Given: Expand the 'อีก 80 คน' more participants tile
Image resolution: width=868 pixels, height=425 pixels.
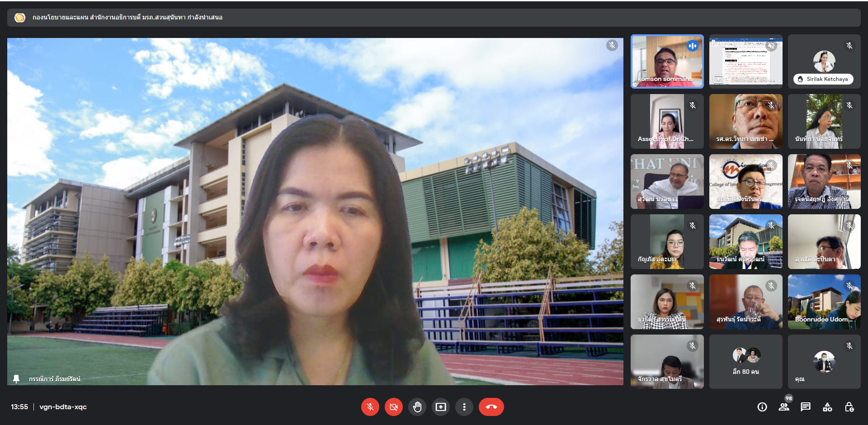Looking at the screenshot, I should click(x=745, y=362).
